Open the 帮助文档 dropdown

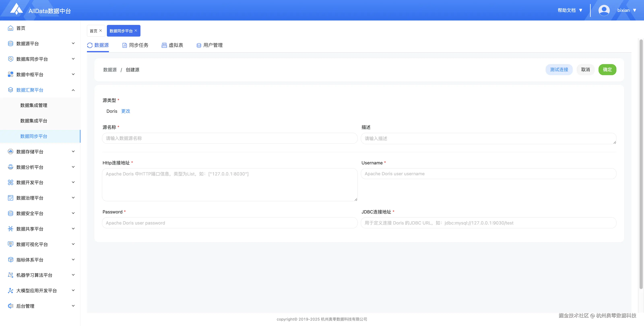[570, 10]
